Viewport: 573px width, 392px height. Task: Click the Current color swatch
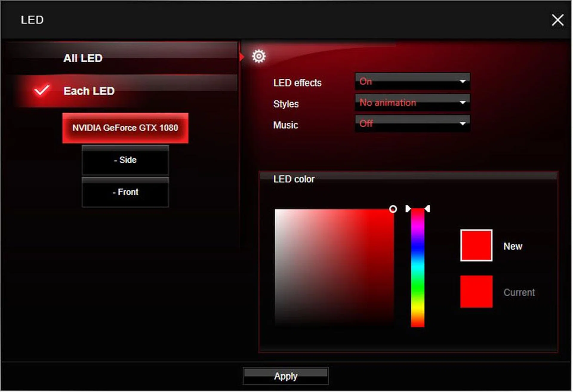476,292
